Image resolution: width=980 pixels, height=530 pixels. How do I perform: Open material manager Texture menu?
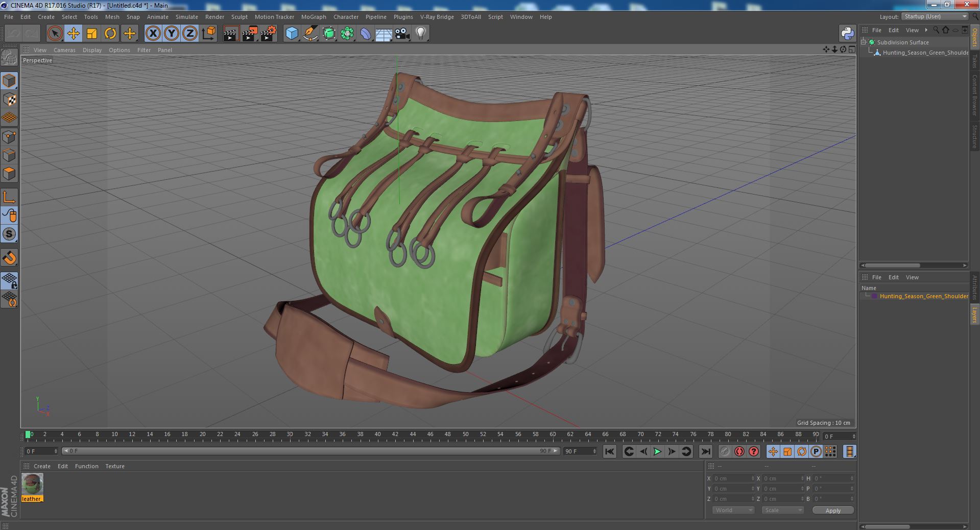point(115,466)
